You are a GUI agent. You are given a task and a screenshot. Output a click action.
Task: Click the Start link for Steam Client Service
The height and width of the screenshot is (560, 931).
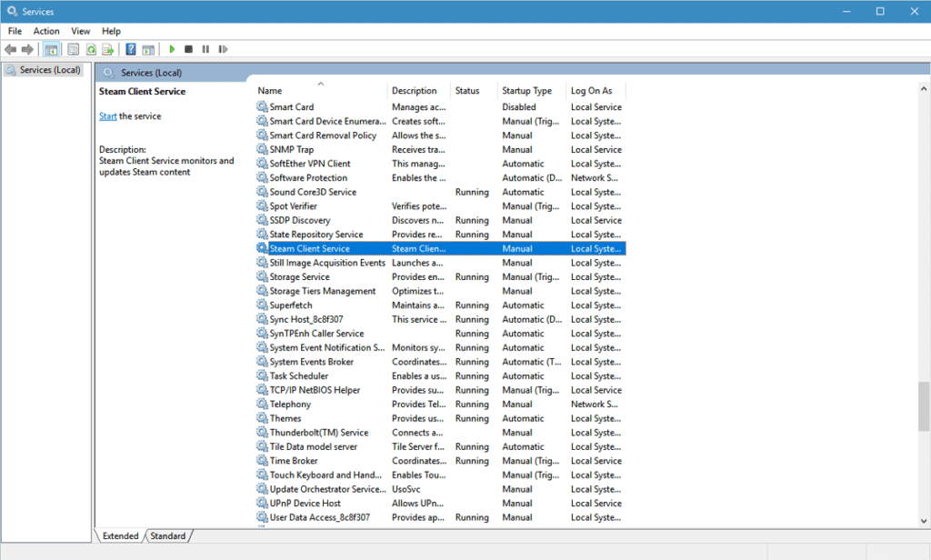pyautogui.click(x=107, y=116)
